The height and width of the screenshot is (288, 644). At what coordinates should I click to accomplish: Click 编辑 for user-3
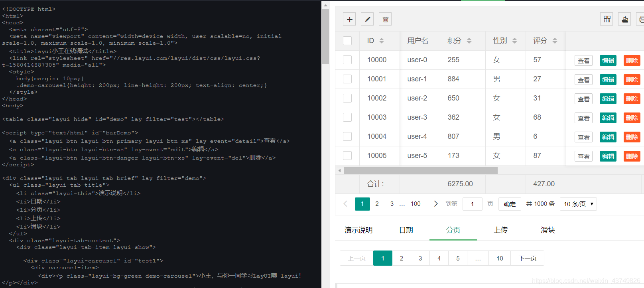608,118
